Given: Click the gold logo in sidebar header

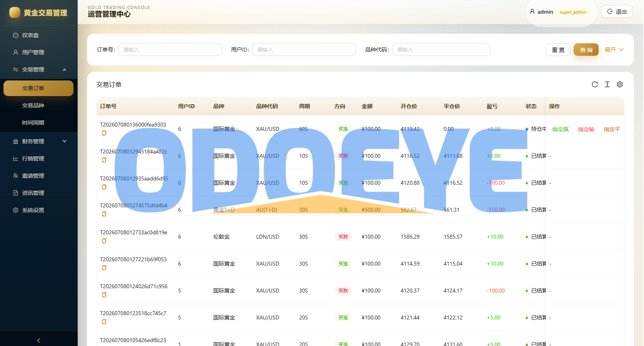Looking at the screenshot, I should [x=15, y=12].
